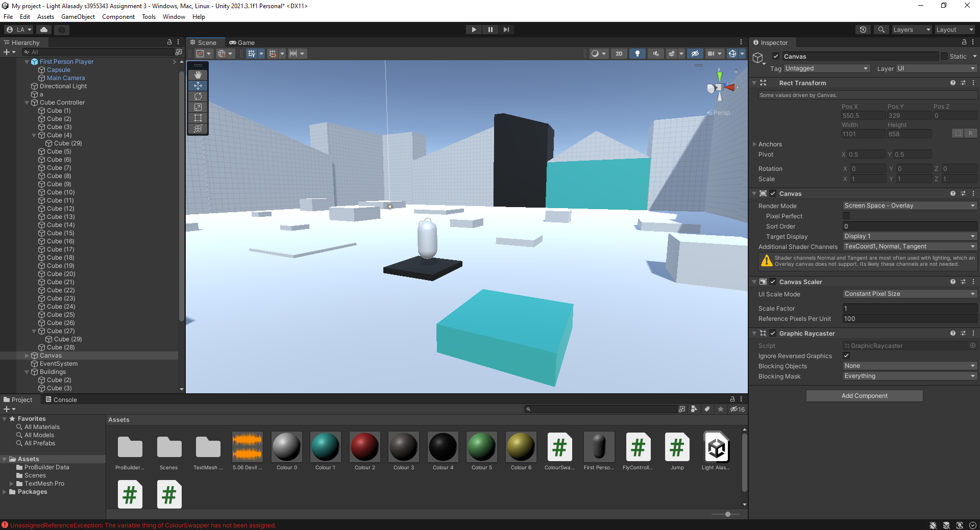Disable Ignore Reversed Graphics
Image resolution: width=980 pixels, height=530 pixels.
pos(846,356)
